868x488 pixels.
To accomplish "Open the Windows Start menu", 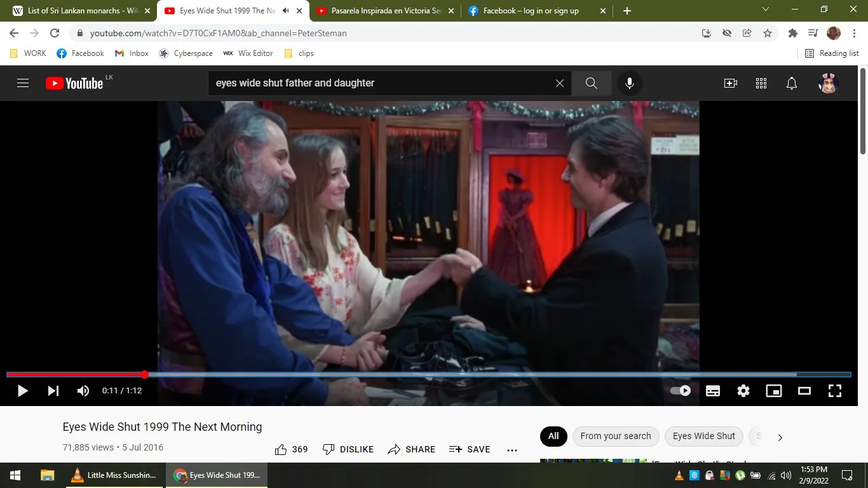I will [15, 475].
